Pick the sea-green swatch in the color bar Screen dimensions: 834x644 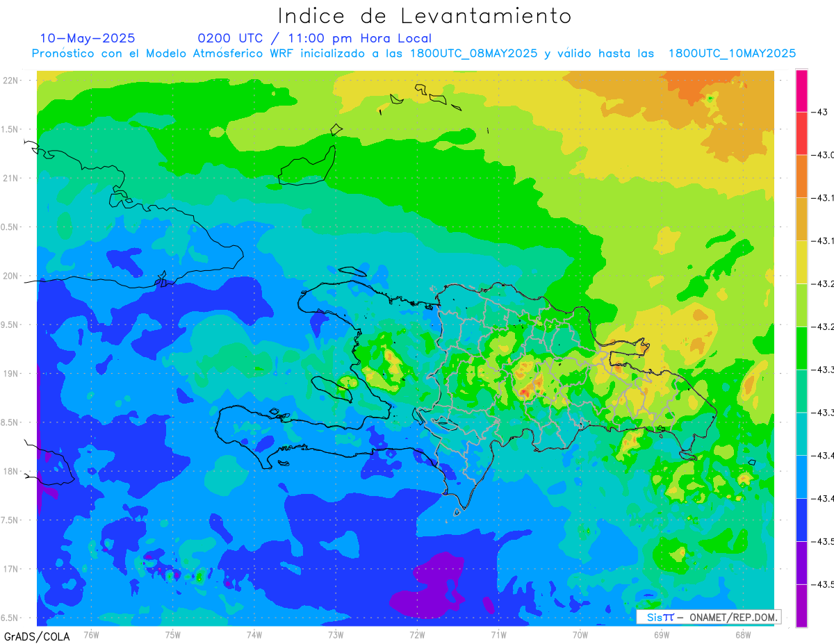pyautogui.click(x=801, y=390)
